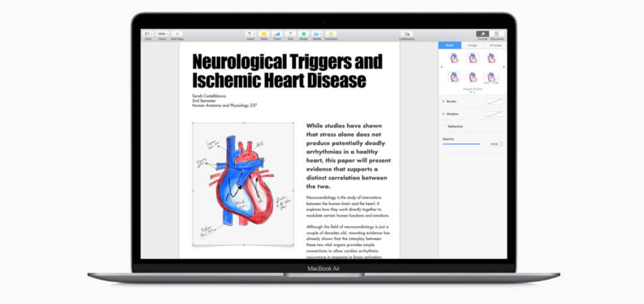Apply the bottom-left framed image style
644x304 pixels.
[454, 77]
